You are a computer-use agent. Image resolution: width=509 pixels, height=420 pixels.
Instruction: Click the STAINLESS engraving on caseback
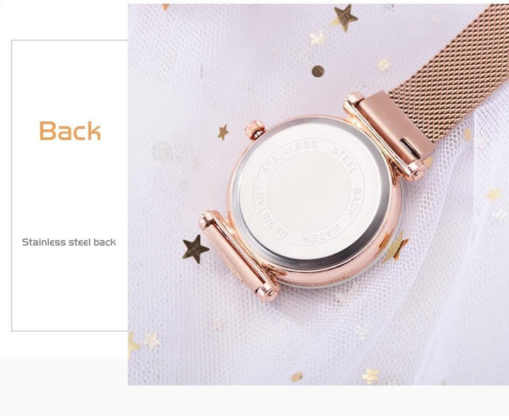point(289,156)
